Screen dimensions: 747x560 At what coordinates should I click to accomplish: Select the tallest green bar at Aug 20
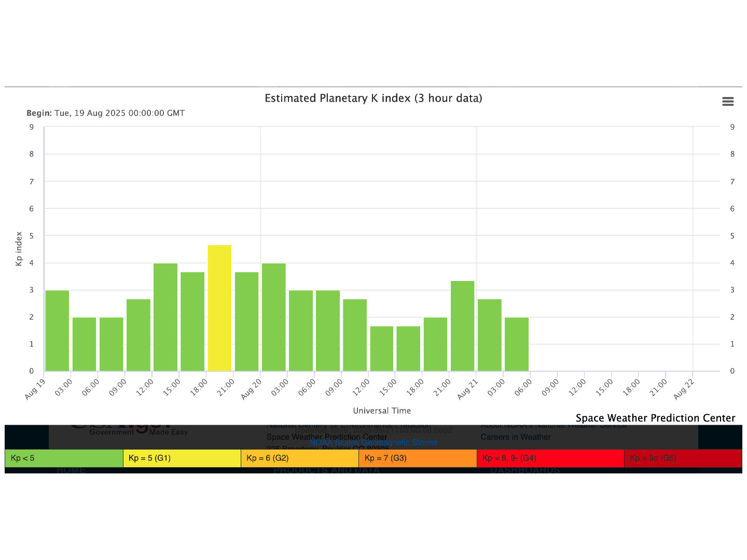click(273, 317)
